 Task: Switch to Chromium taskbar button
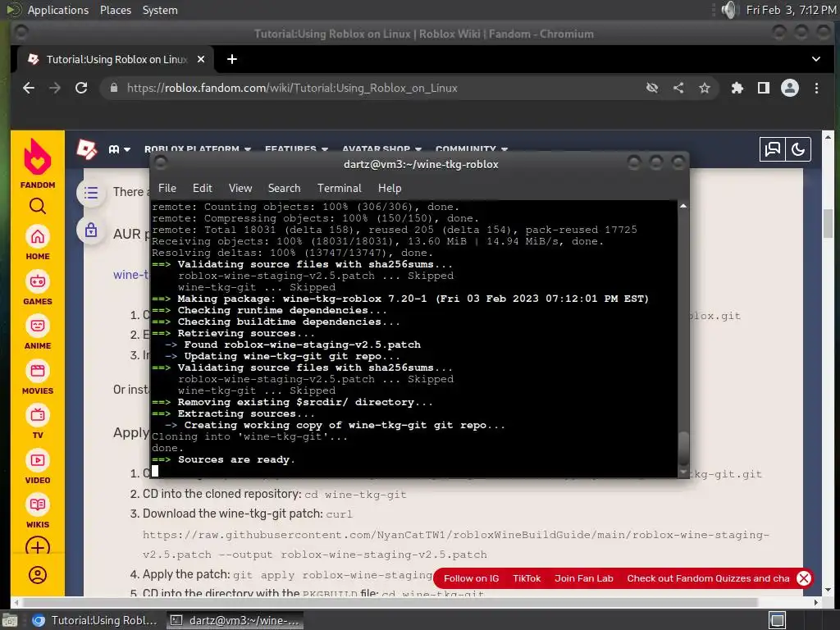[95, 620]
